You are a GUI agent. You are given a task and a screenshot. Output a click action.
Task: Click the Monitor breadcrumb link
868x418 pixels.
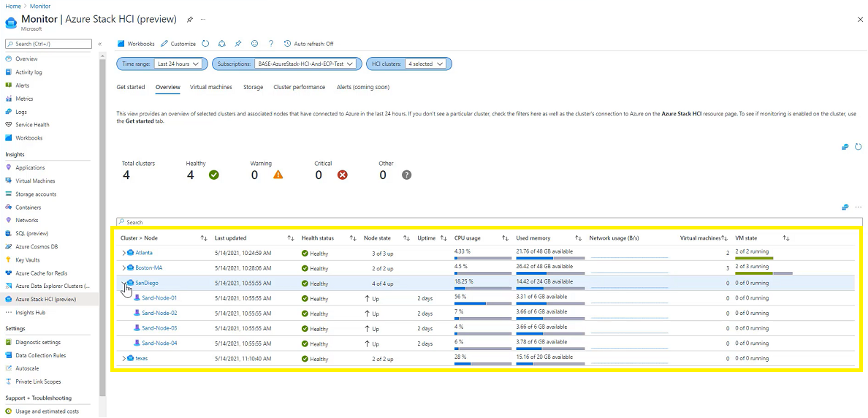click(41, 6)
